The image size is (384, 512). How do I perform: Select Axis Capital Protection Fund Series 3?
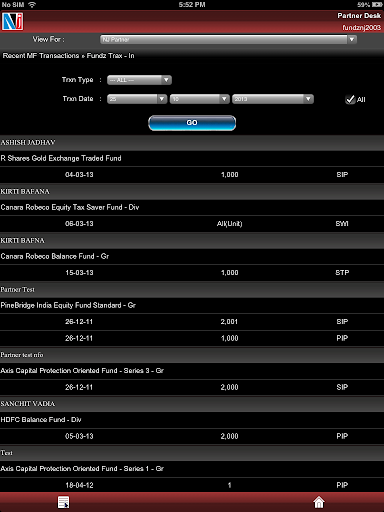click(192, 371)
